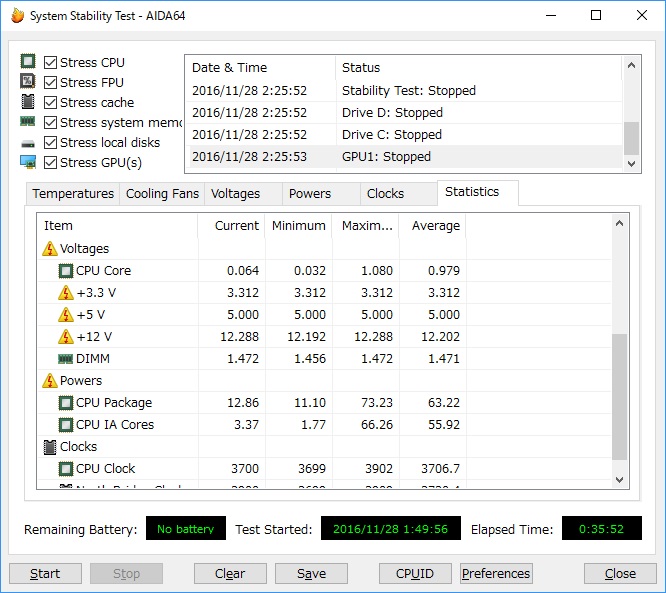This screenshot has height=593, width=666.
Task: Uncheck the Stress CPU checkbox
Action: click(x=50, y=62)
